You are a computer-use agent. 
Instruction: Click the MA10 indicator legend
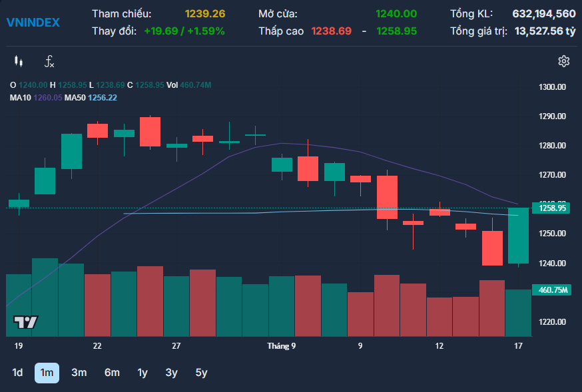point(37,98)
